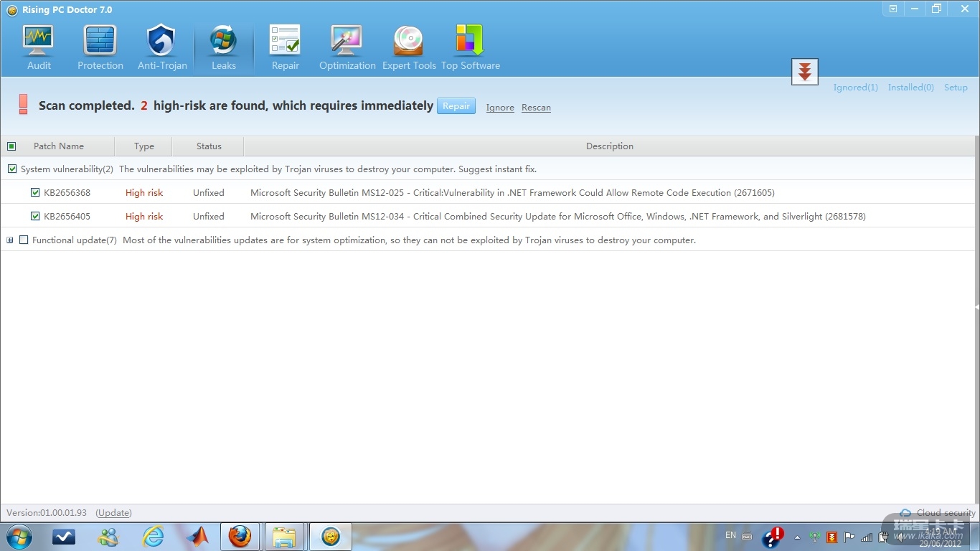Image resolution: width=980 pixels, height=551 pixels.
Task: Open MATLAB from the taskbar
Action: click(x=197, y=537)
